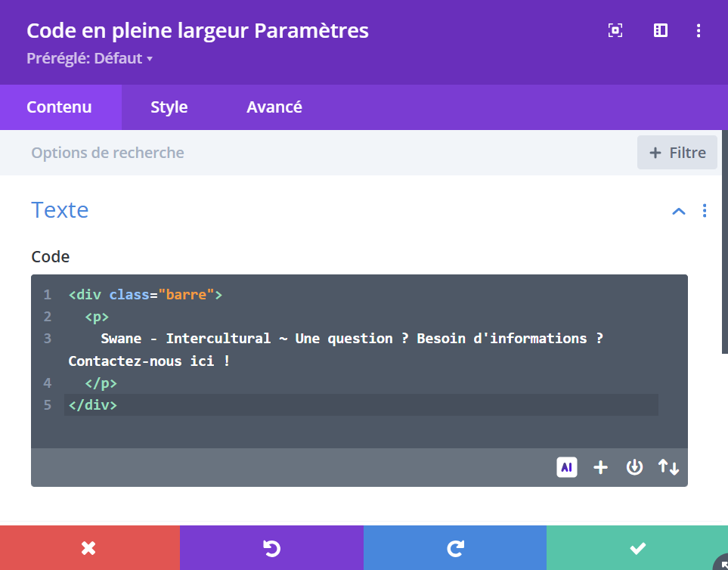728x570 pixels.
Task: Open the Préréglé: Défaut preset dropdown
Action: [x=90, y=58]
